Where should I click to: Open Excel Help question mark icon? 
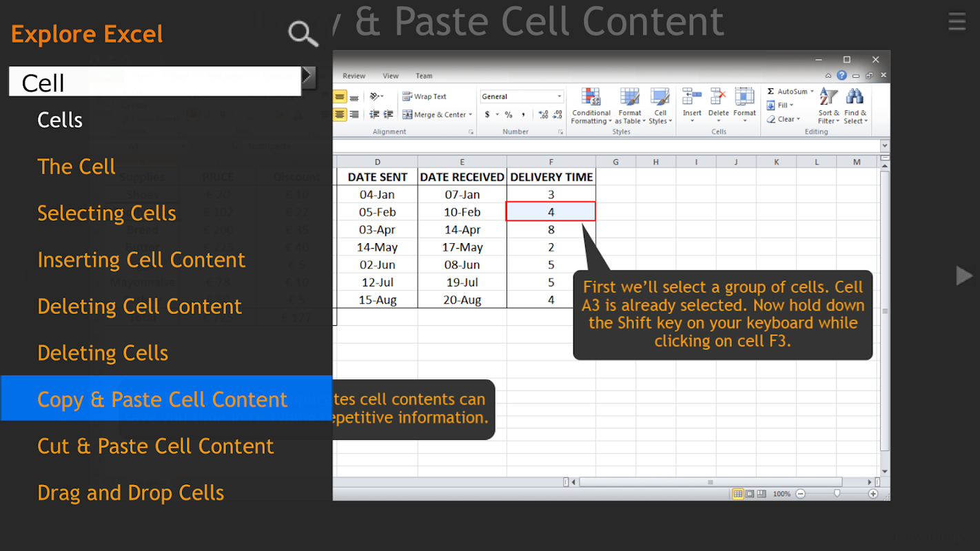(x=841, y=76)
